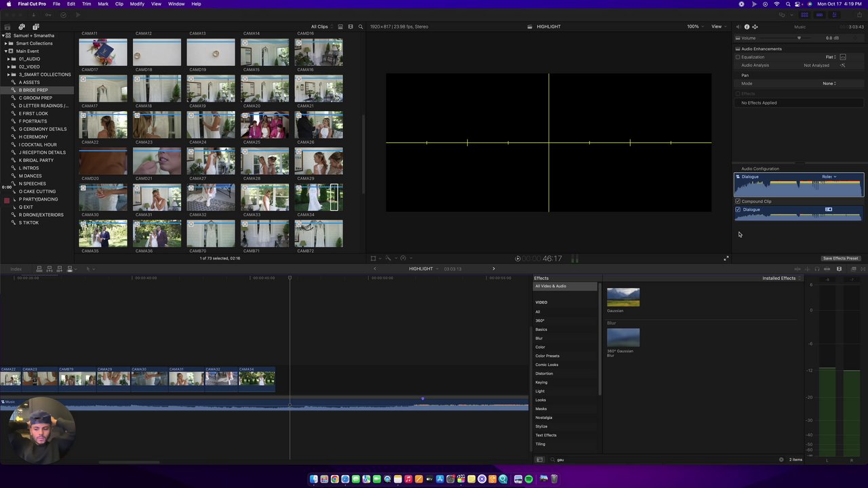Expand the 01_AUDIO folder
The width and height of the screenshot is (868, 488).
click(x=8, y=59)
